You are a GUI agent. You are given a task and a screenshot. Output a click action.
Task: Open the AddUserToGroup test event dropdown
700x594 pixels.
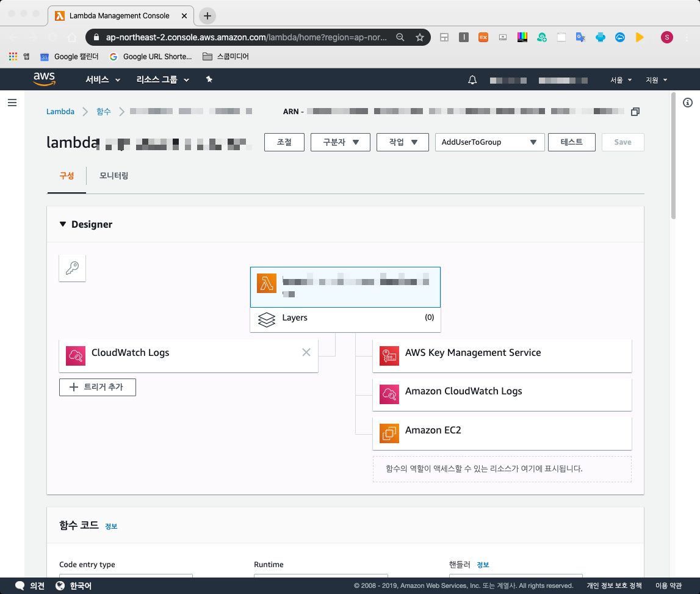(x=489, y=142)
